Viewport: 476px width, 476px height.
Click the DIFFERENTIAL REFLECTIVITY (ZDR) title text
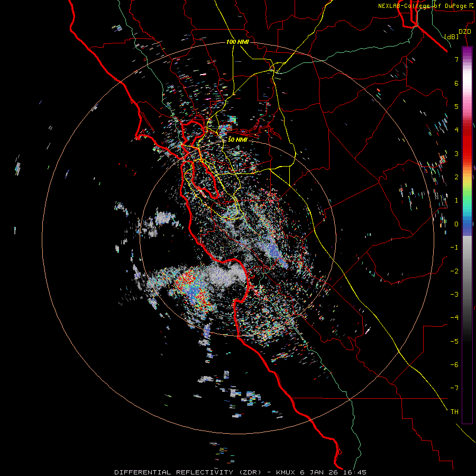click(188, 472)
